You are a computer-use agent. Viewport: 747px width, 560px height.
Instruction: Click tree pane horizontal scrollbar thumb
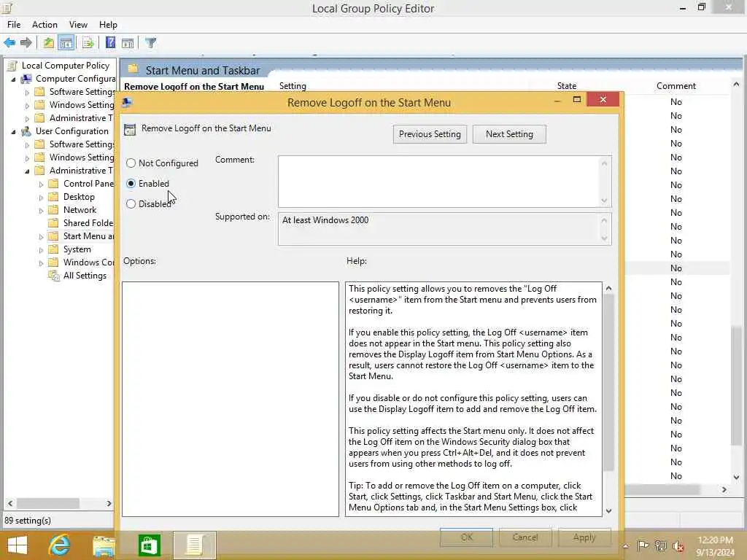click(48, 503)
